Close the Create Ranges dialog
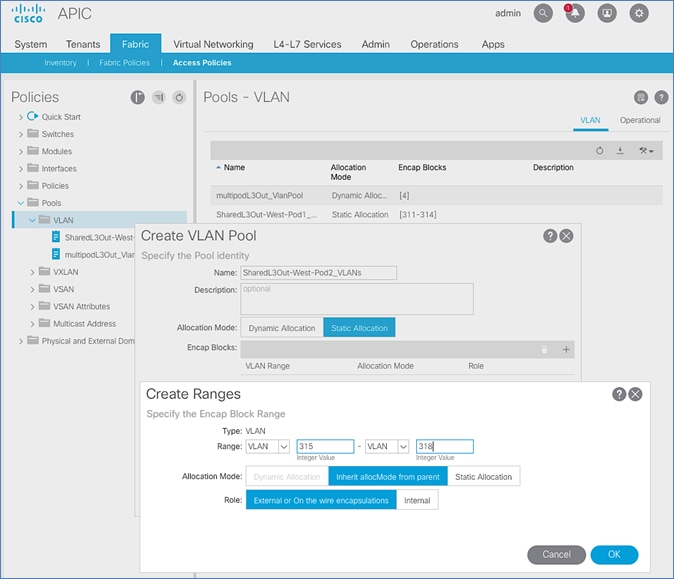Screen dimensions: 674x579 635,394
